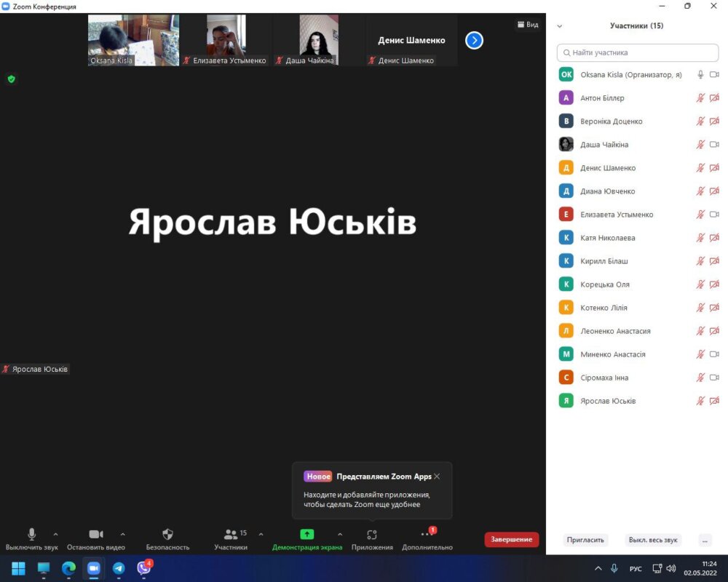
Task: Open taskbar clock showing 11:24
Action: tap(700, 568)
